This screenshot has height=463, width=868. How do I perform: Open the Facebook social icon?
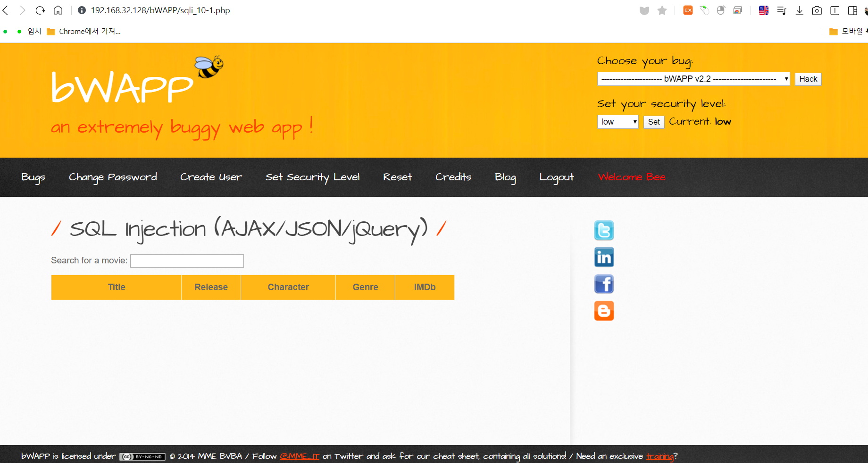click(x=604, y=284)
